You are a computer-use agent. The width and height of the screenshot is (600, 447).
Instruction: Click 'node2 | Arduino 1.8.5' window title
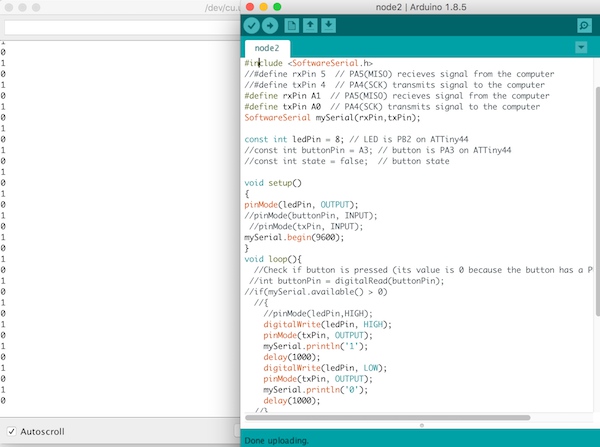pos(421,7)
